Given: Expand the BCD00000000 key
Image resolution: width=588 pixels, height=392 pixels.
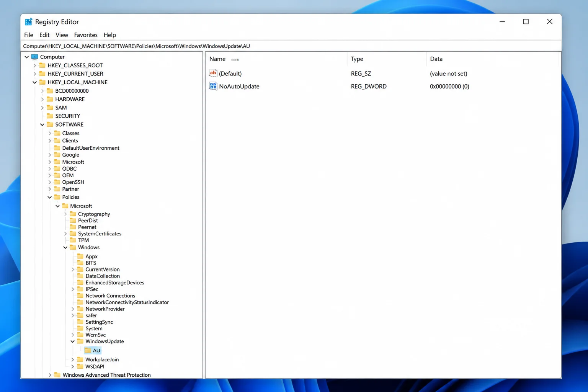Looking at the screenshot, I should [x=42, y=91].
